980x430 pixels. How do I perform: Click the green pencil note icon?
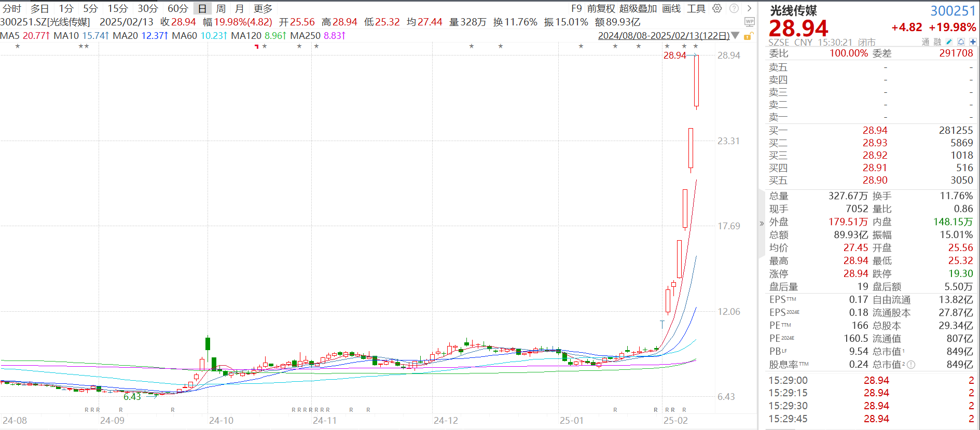[x=949, y=42]
